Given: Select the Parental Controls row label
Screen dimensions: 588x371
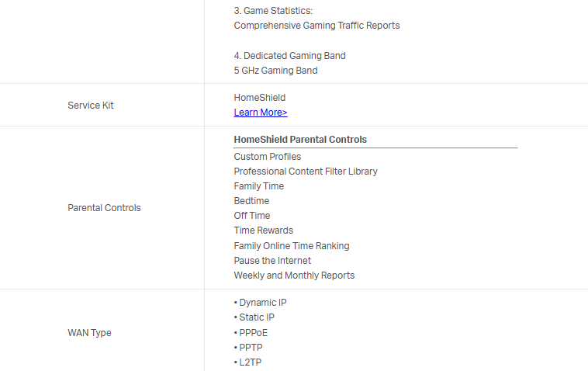Looking at the screenshot, I should pyautogui.click(x=105, y=208).
